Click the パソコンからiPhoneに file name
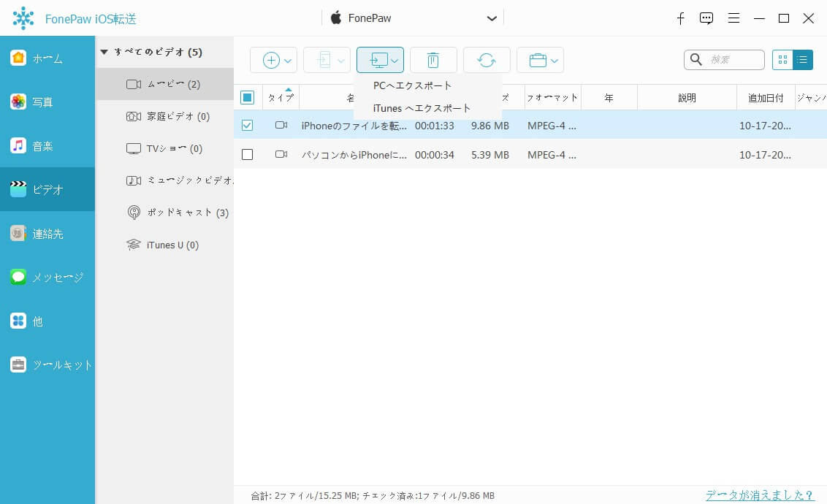 (x=354, y=154)
